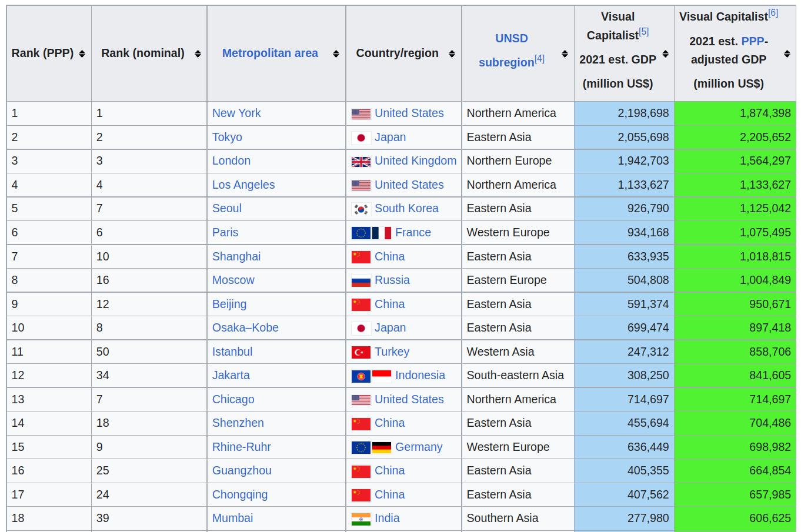
Task: Click the Russian flag icon
Action: 361,280
